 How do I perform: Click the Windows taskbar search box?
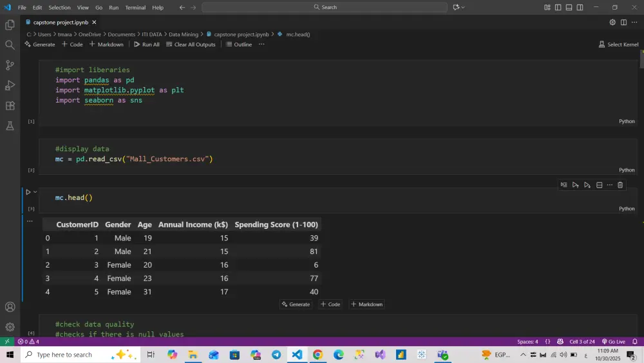(x=80, y=355)
